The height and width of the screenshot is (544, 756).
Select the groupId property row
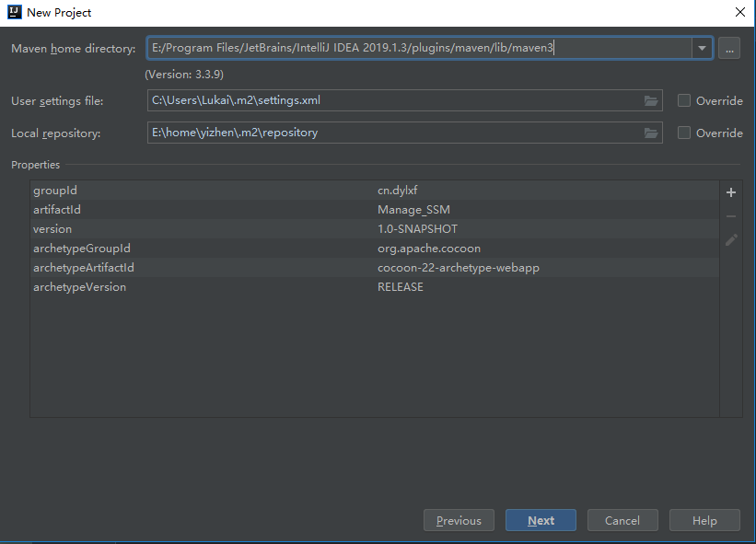[375, 191]
